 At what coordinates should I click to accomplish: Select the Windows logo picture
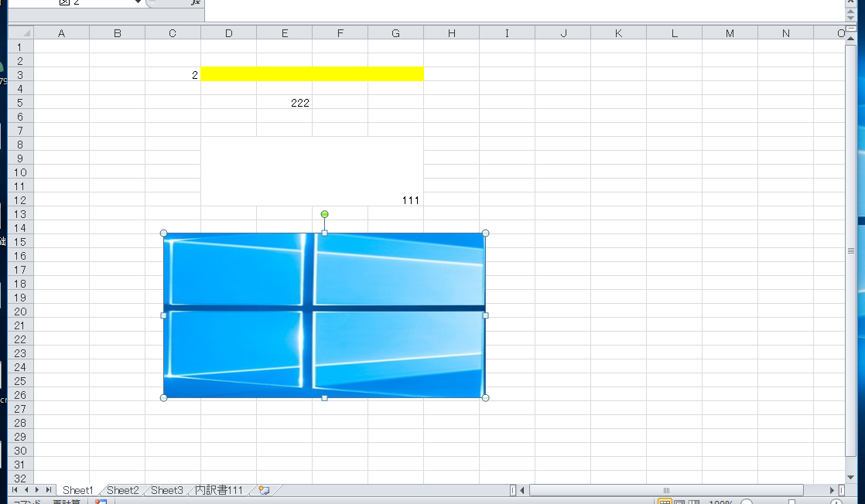[x=324, y=315]
